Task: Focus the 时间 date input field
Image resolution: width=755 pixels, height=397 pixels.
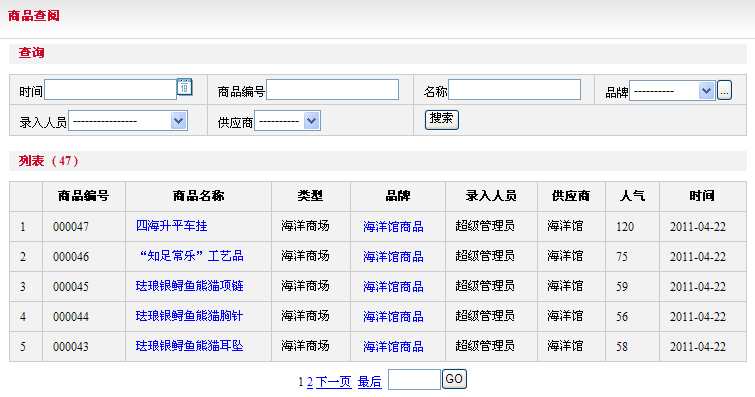Action: pyautogui.click(x=110, y=90)
